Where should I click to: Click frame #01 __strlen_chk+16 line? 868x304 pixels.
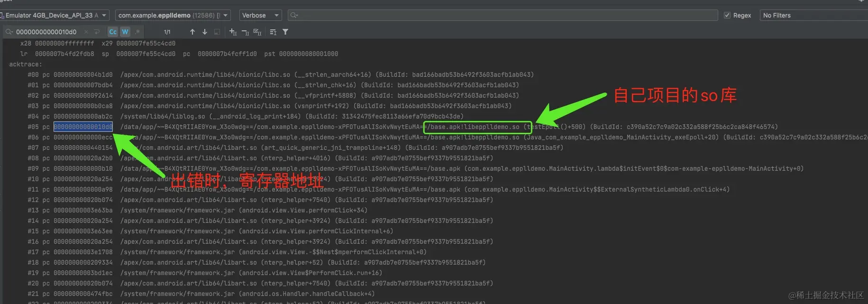pos(274,85)
